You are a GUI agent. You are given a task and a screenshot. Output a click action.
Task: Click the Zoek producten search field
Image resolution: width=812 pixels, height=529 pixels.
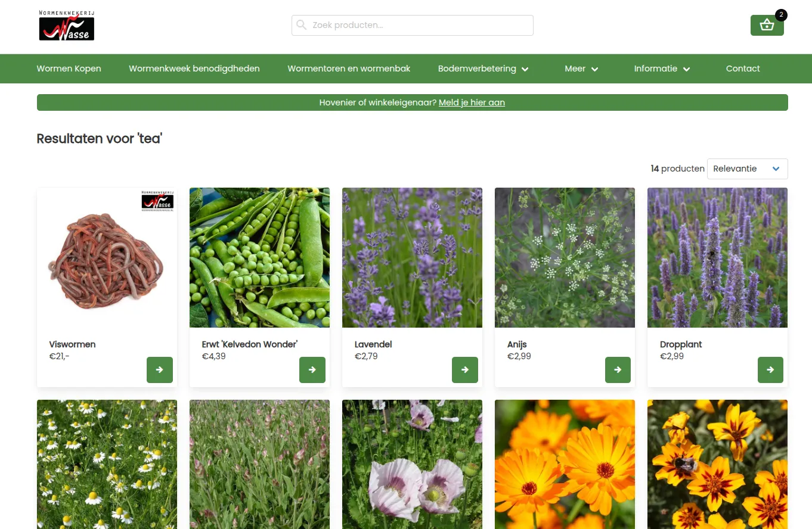(x=413, y=25)
